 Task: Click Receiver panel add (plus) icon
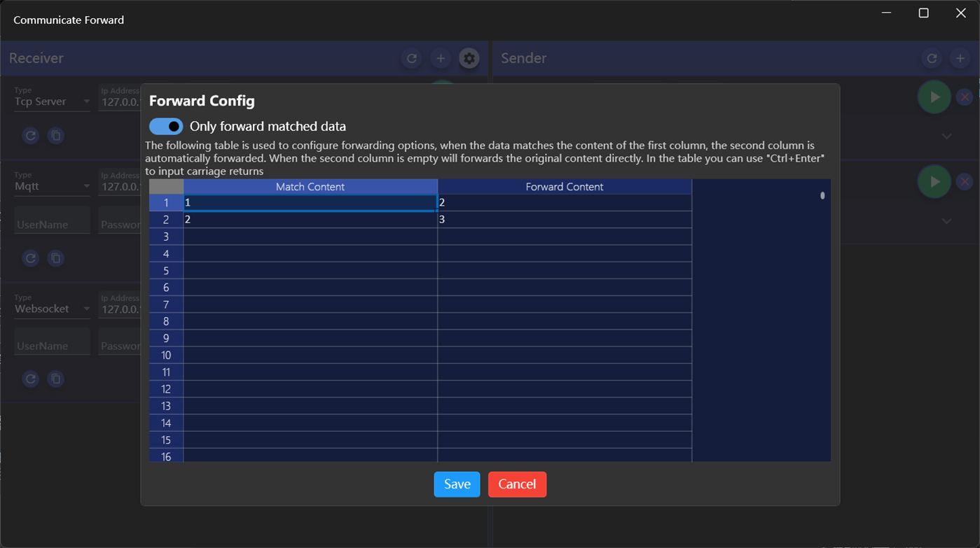[441, 59]
